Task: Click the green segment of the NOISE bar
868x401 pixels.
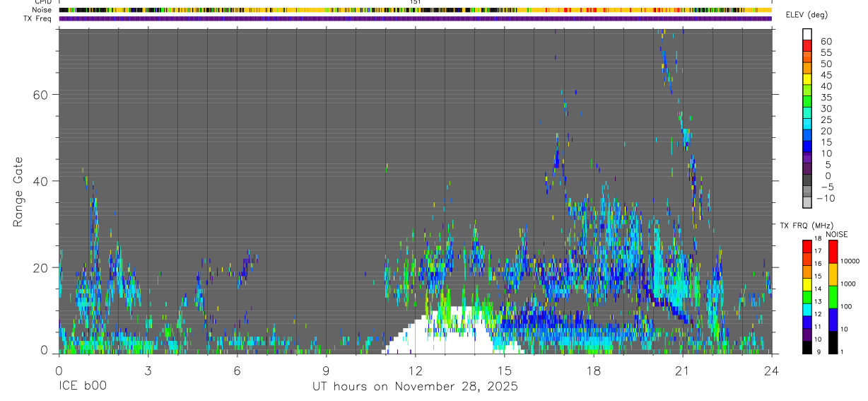Action: point(833,297)
